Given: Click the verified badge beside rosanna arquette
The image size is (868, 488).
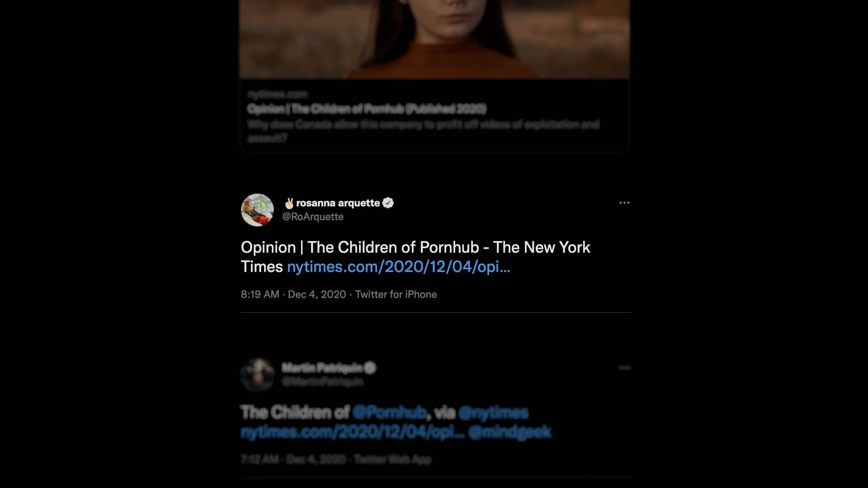Looking at the screenshot, I should [x=388, y=203].
